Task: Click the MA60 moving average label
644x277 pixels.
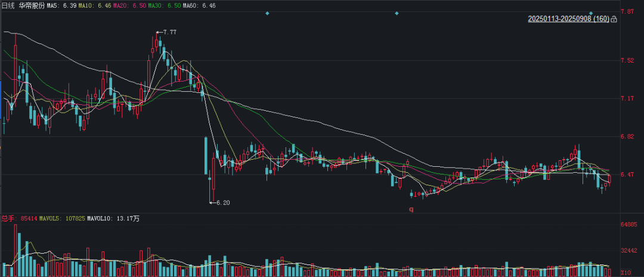Action: [199, 5]
